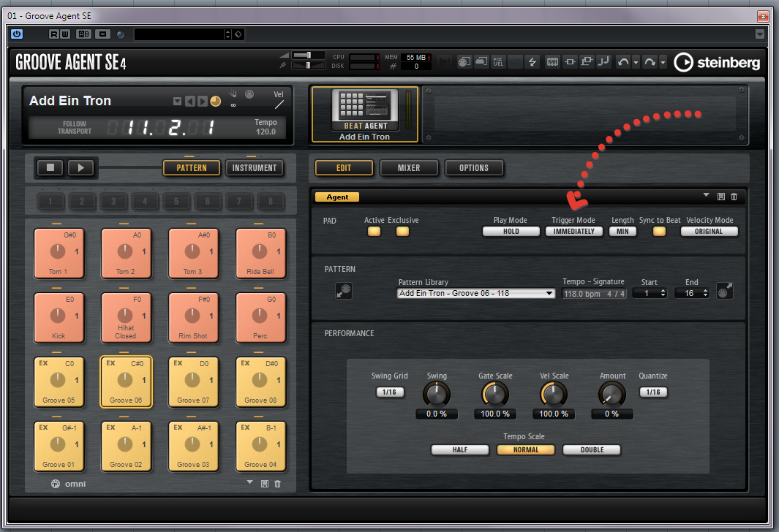Open the Edit tab

point(344,168)
